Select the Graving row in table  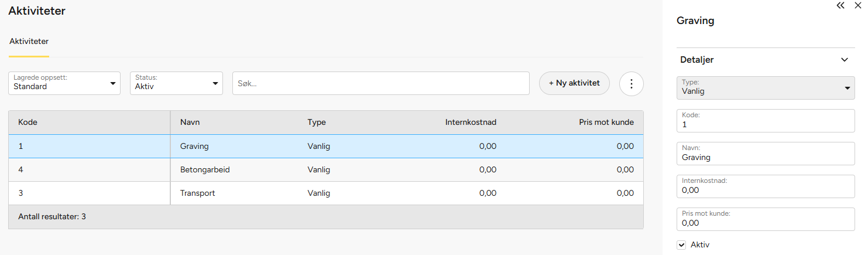(325, 146)
